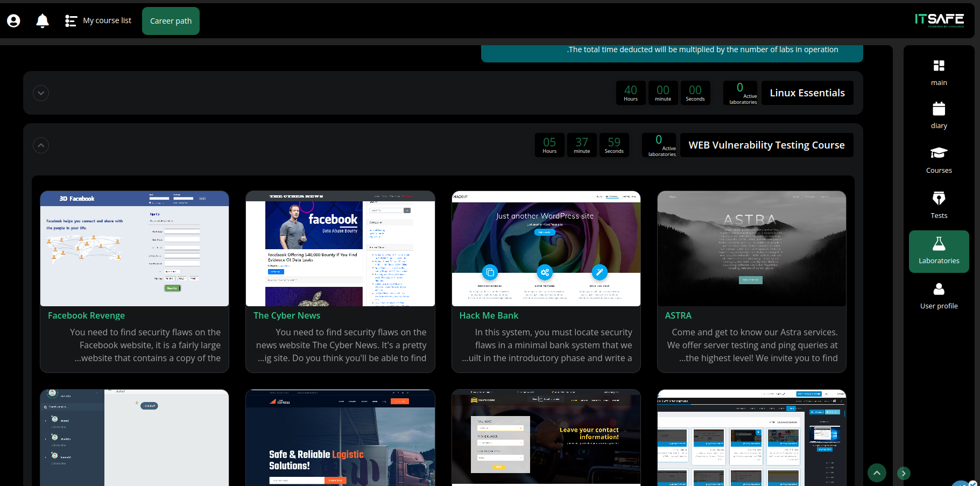This screenshot has width=980, height=486.
Task: Open the user account icon
Action: (x=13, y=21)
